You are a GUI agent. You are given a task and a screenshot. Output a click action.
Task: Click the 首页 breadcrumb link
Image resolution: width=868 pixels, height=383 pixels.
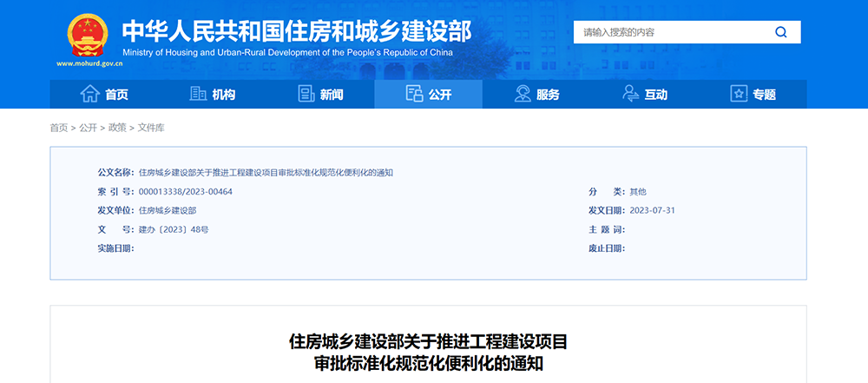pyautogui.click(x=59, y=128)
